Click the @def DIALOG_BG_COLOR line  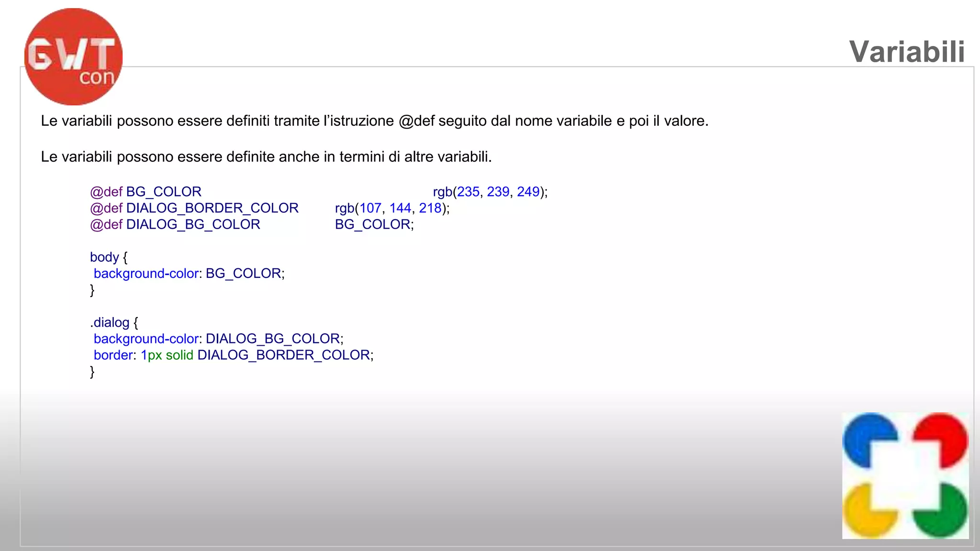click(x=175, y=224)
